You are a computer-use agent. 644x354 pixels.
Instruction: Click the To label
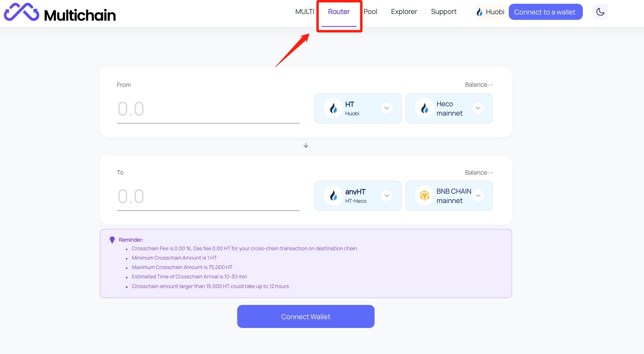[x=120, y=172]
